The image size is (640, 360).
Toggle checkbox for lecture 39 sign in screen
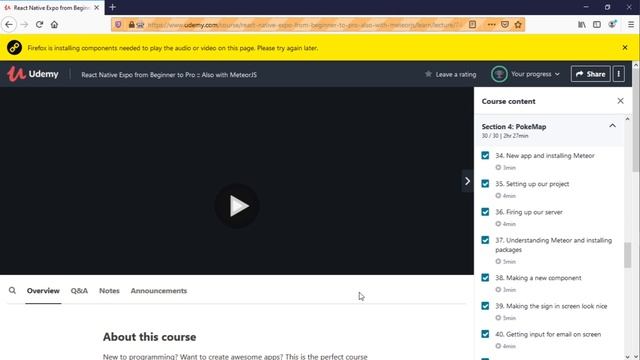[485, 306]
